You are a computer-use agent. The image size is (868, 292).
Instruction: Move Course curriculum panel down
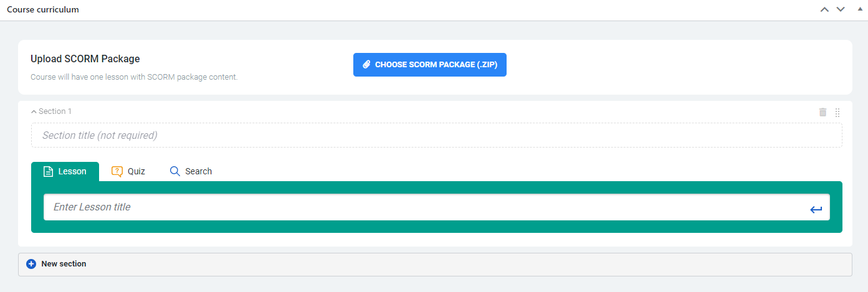click(x=841, y=9)
